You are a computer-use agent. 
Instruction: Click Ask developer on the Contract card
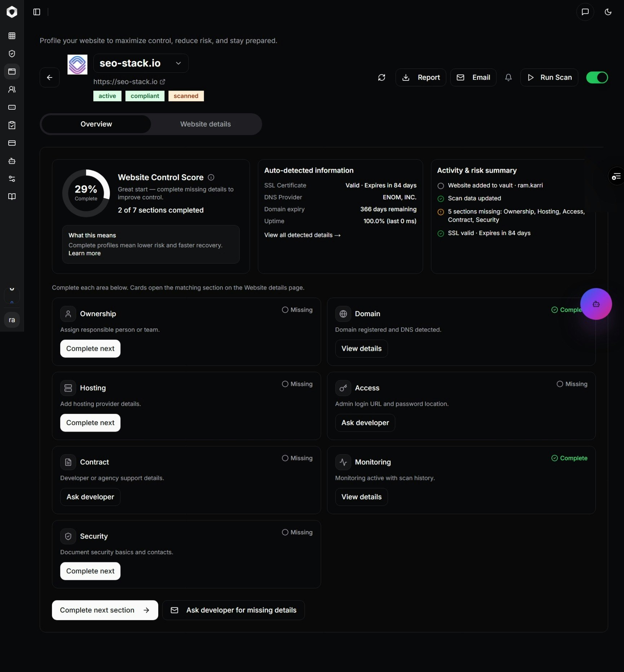(90, 497)
